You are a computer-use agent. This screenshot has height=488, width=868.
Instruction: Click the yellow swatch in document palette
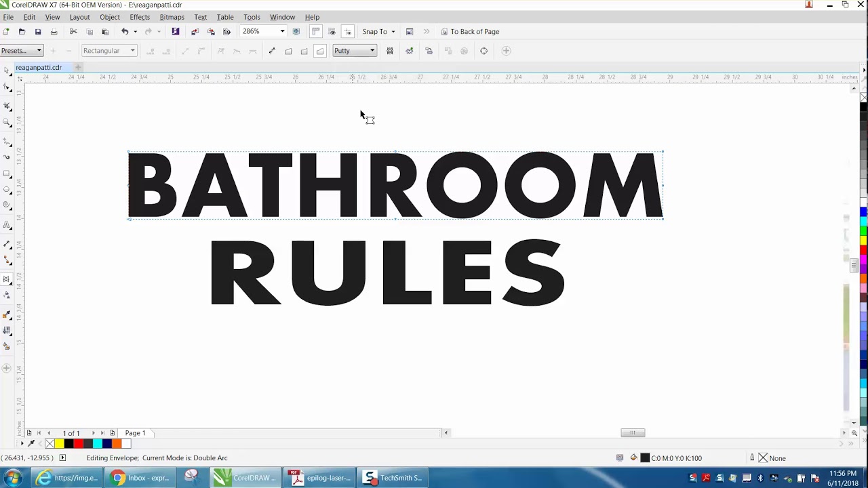pos(59,444)
